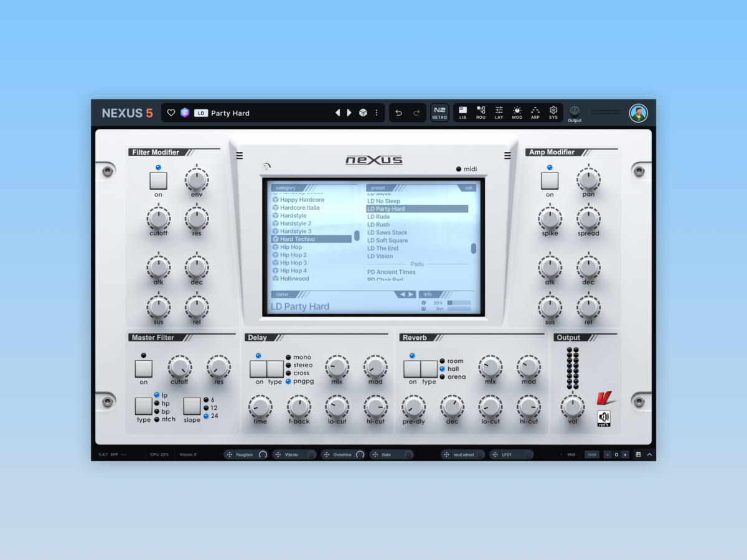Favorite the preset with the heart icon
Screen dimensions: 747x560
pyautogui.click(x=172, y=113)
